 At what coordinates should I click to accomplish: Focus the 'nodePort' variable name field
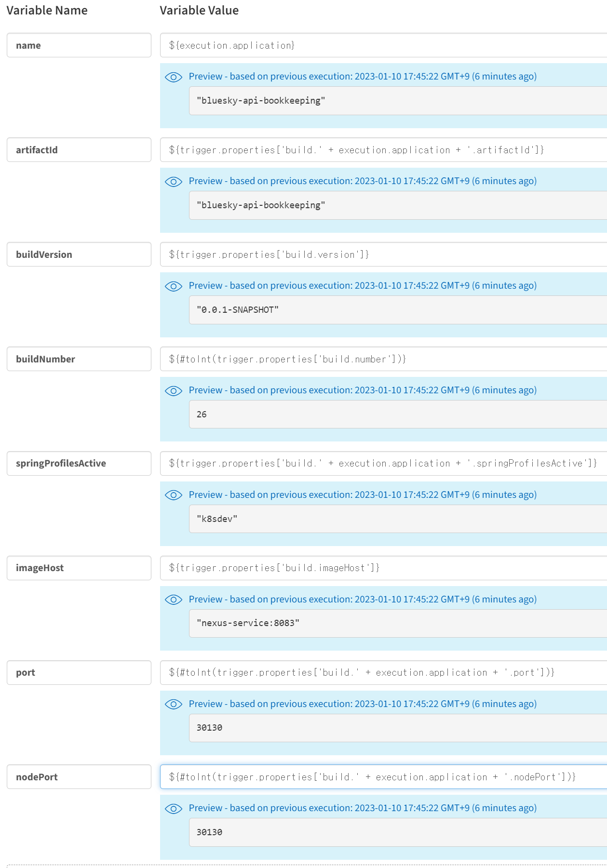(79, 777)
